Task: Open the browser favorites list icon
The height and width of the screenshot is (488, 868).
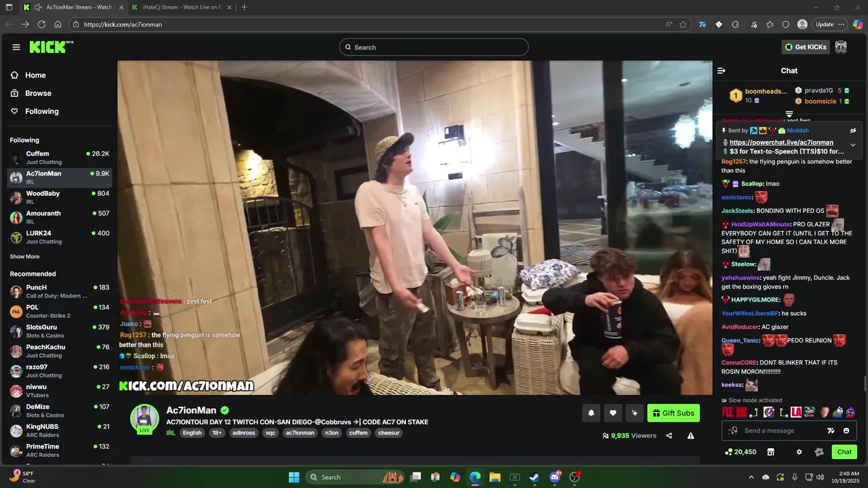Action: tap(770, 24)
